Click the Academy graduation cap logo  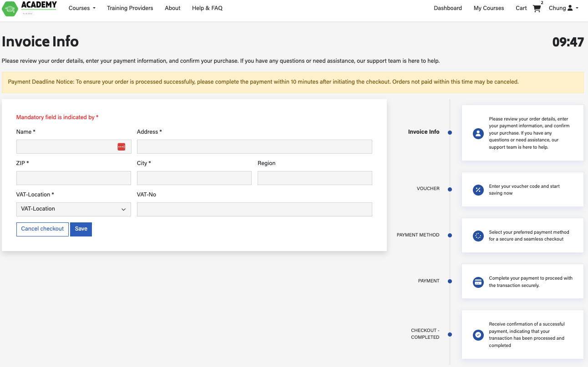pos(10,8)
